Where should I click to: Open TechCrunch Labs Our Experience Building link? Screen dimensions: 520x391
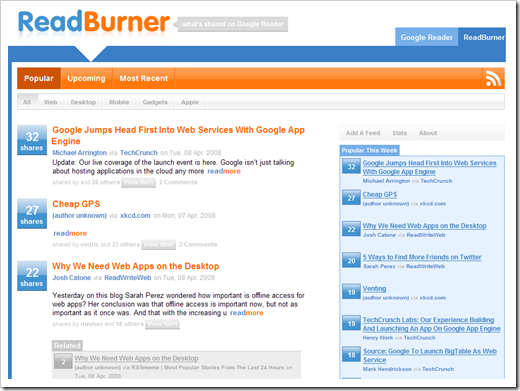431,324
